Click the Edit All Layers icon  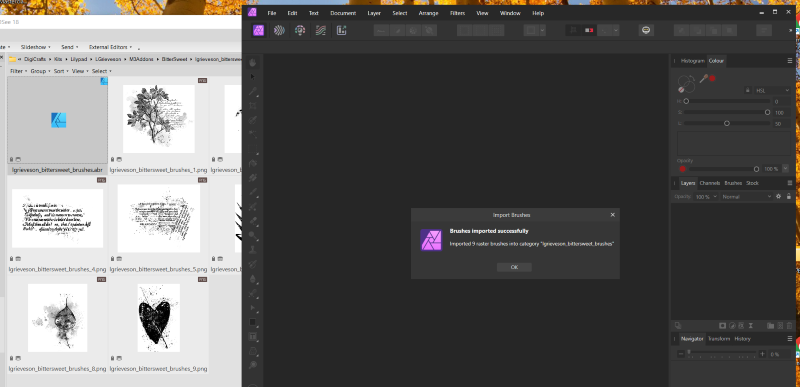[x=678, y=325]
